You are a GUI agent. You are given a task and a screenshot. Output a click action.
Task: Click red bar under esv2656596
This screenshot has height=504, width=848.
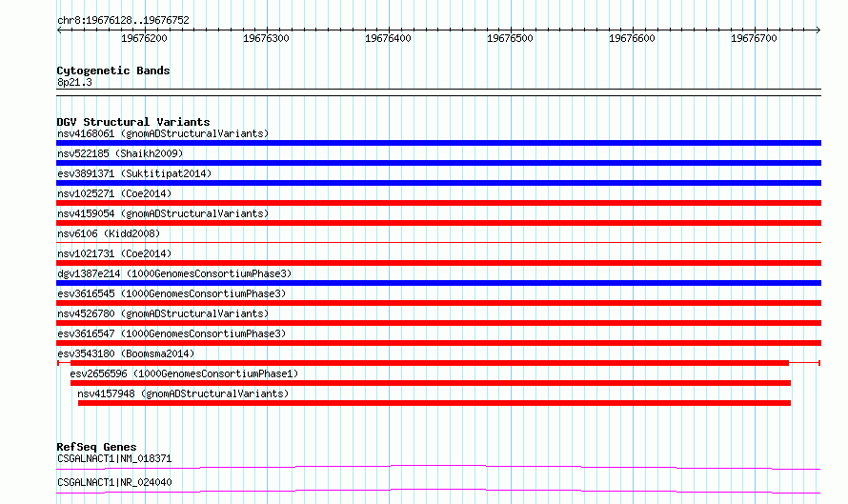click(431, 383)
